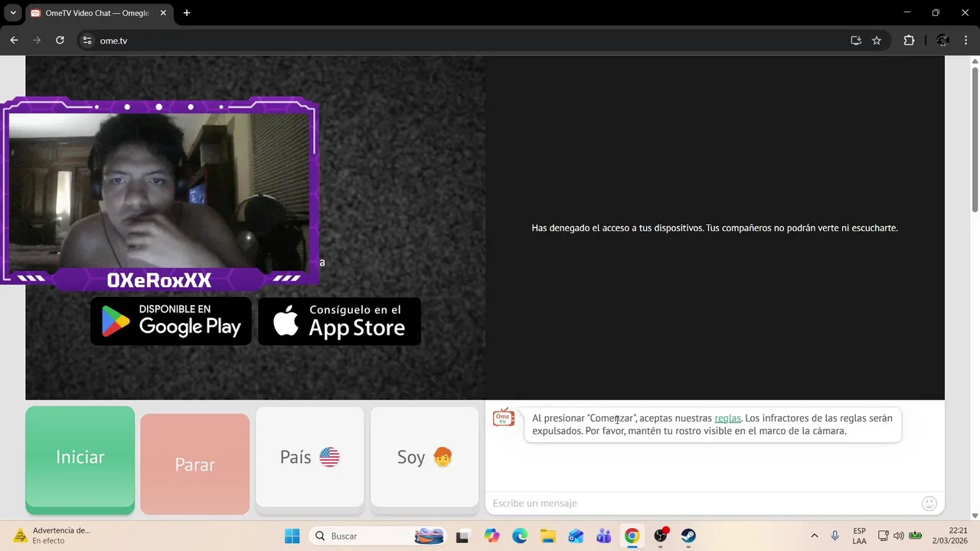Image resolution: width=980 pixels, height=551 pixels.
Task: Open the Chrome three-dot menu
Action: pos(966,41)
